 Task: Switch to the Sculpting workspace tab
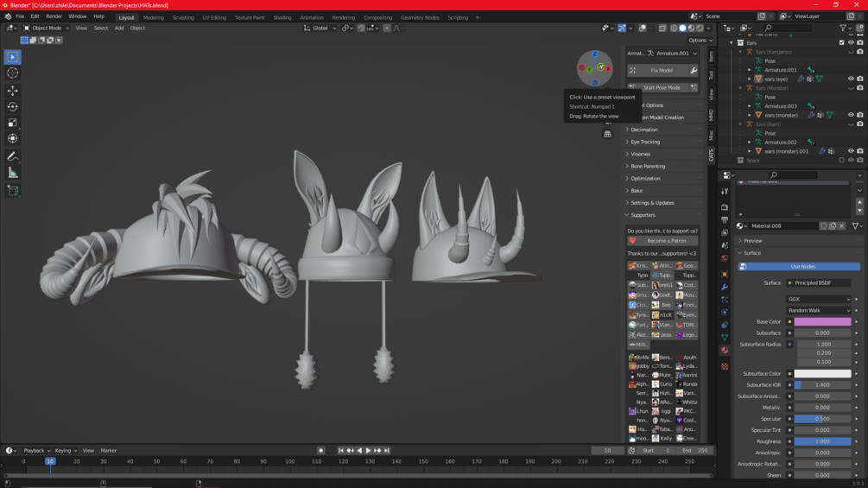tap(183, 17)
